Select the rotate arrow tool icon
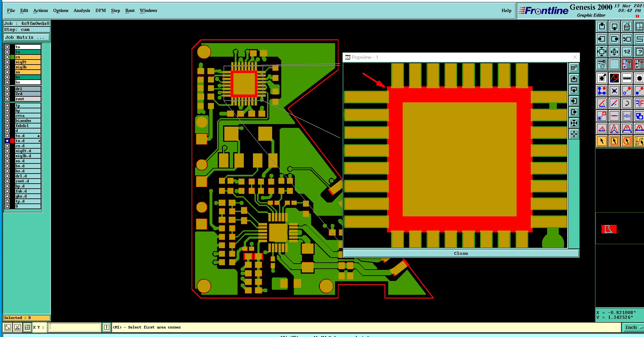 point(627,103)
